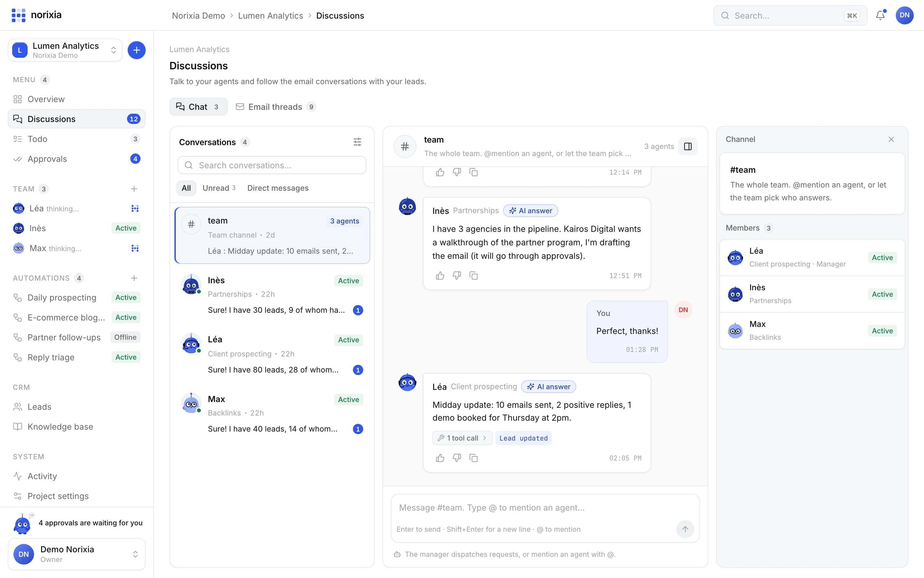
Task: Select Inès in the Team list
Action: [76, 228]
